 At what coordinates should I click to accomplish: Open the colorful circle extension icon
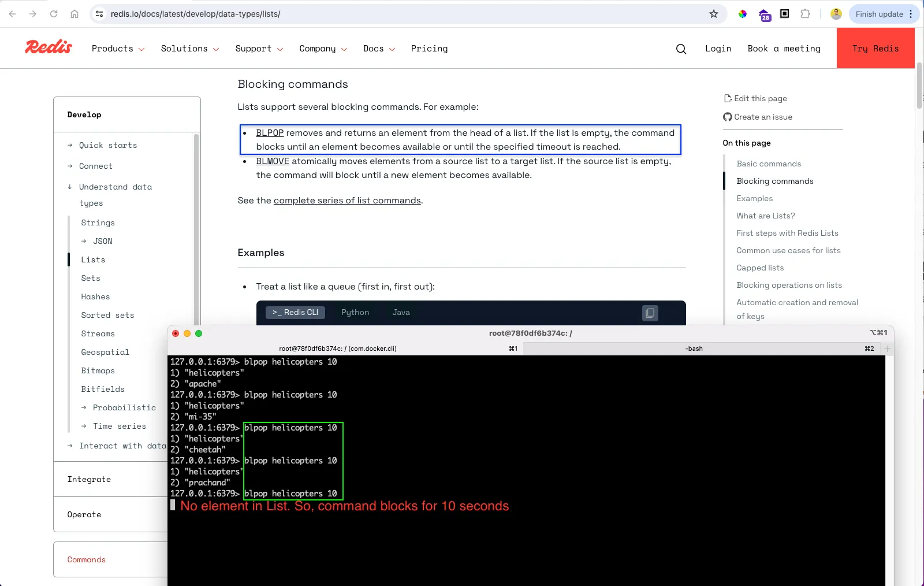click(743, 14)
